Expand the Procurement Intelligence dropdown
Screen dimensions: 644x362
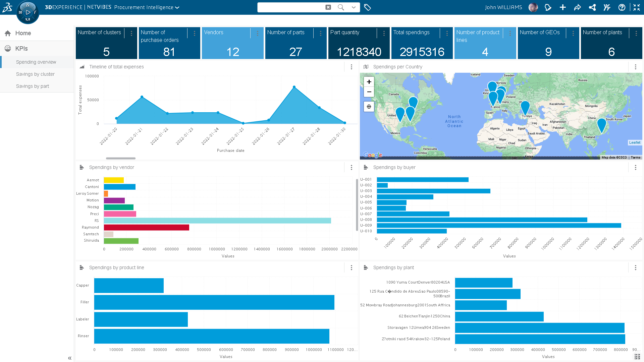tap(177, 7)
